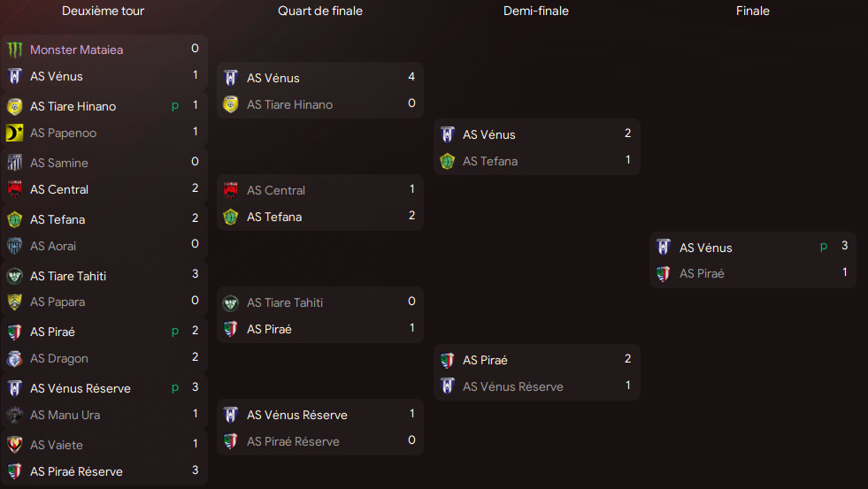
Task: Open AS Piraé Réserve in Quart de finale
Action: (293, 441)
